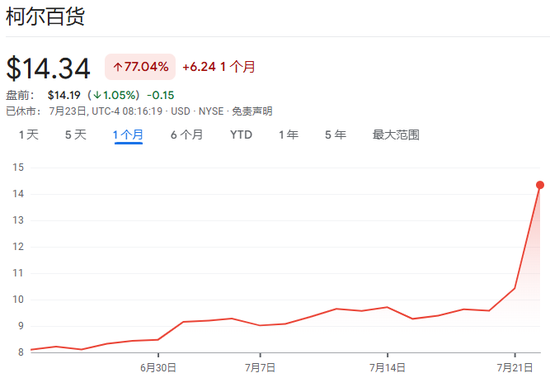
Task: Click the NYSE exchange label
Action: click(211, 111)
